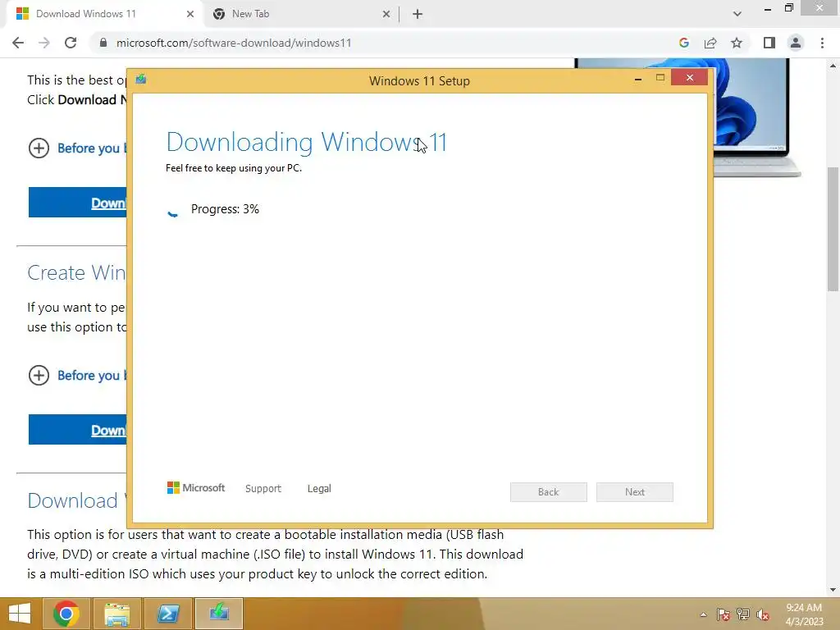Open Chrome from the taskbar
The image size is (840, 630).
[x=66, y=614]
